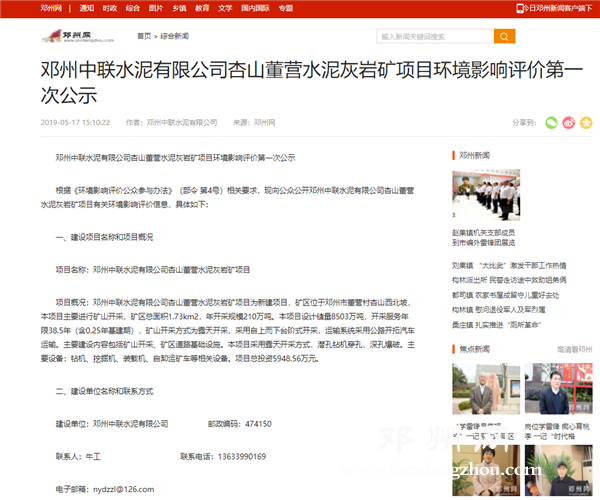Click the 来源: 邓州网 text

pos(254,122)
